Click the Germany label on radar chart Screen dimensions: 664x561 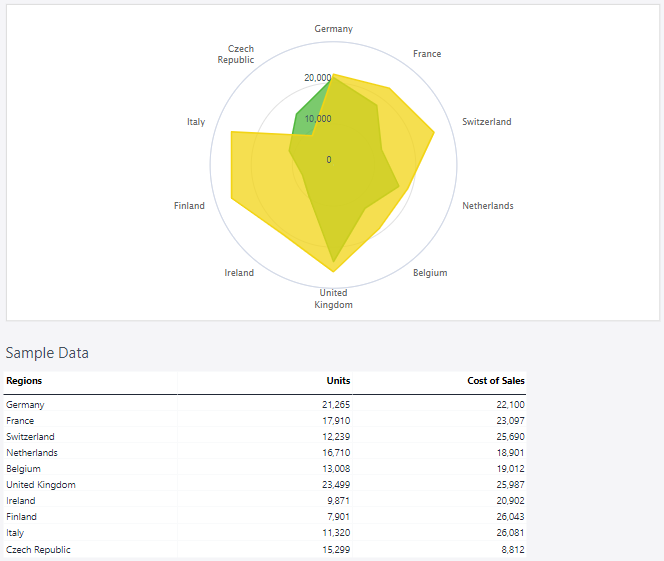point(333,29)
